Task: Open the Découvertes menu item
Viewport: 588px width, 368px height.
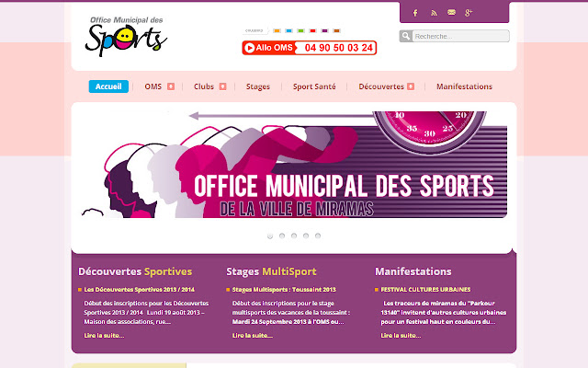Action: pyautogui.click(x=381, y=86)
